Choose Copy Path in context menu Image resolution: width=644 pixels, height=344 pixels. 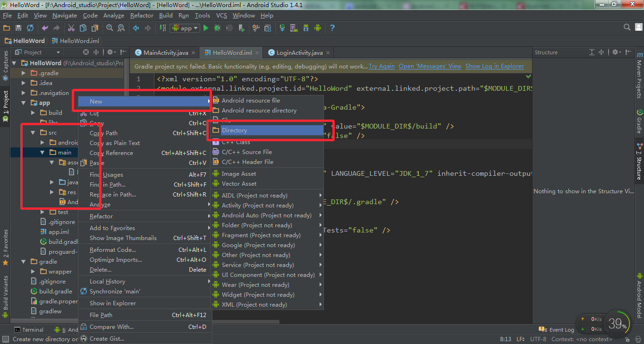144,133
